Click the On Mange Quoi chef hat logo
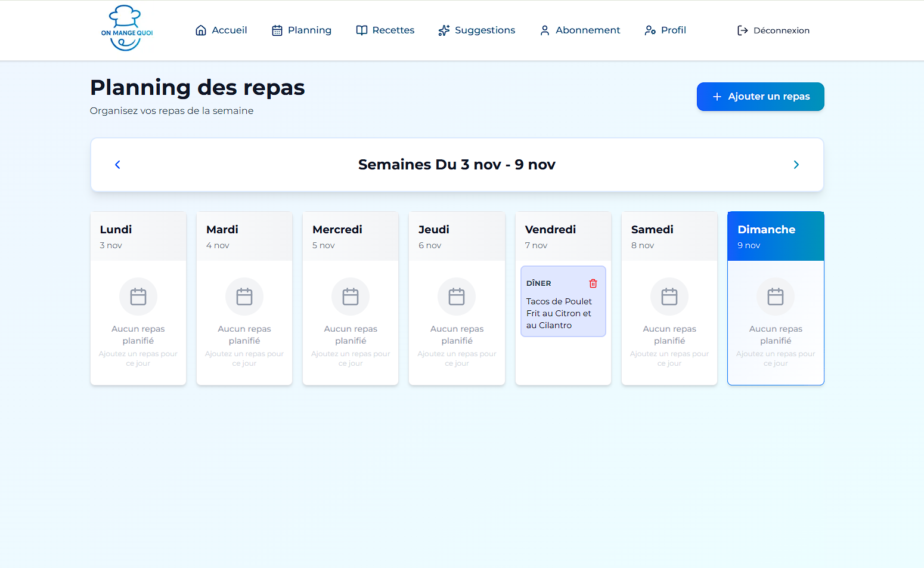Image resolution: width=924 pixels, height=568 pixels. [x=127, y=29]
